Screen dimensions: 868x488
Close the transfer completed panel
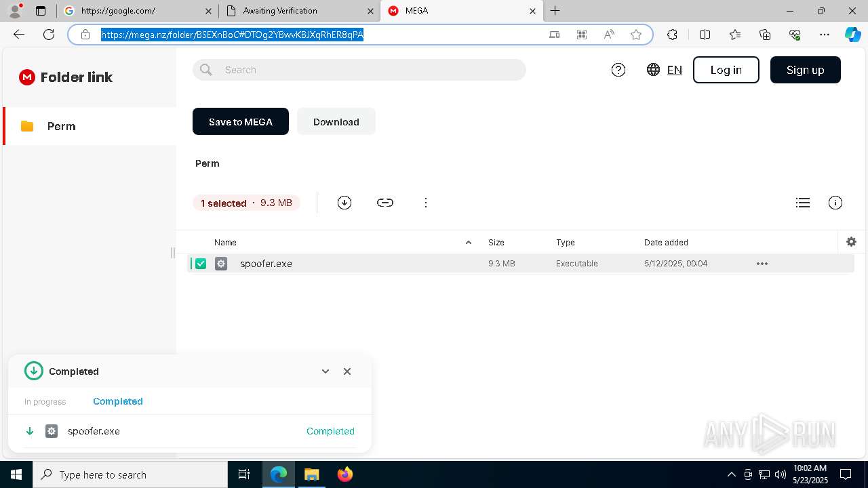point(347,371)
